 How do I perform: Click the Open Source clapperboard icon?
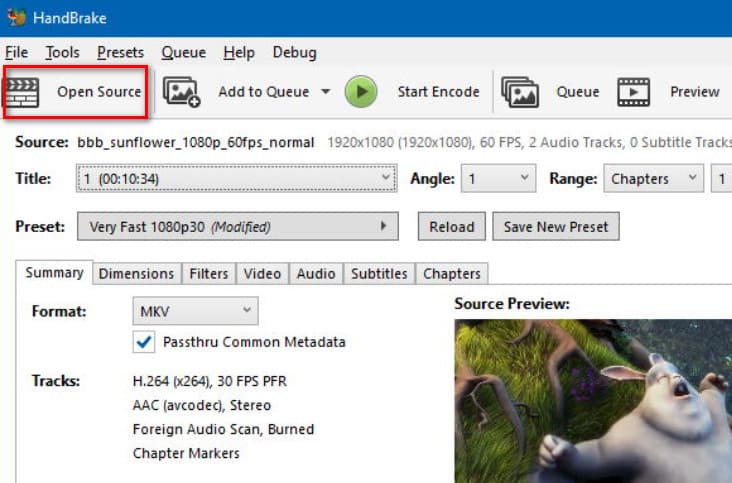click(x=22, y=92)
